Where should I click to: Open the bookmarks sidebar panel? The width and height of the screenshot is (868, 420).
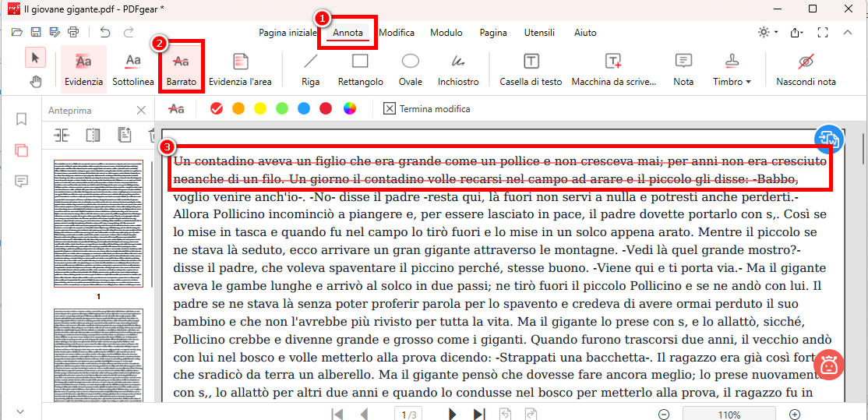pos(22,118)
